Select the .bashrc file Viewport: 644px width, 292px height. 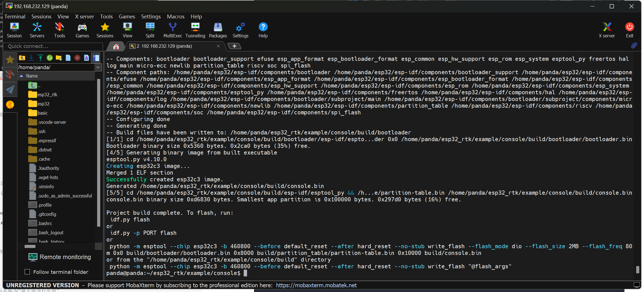click(x=40, y=223)
